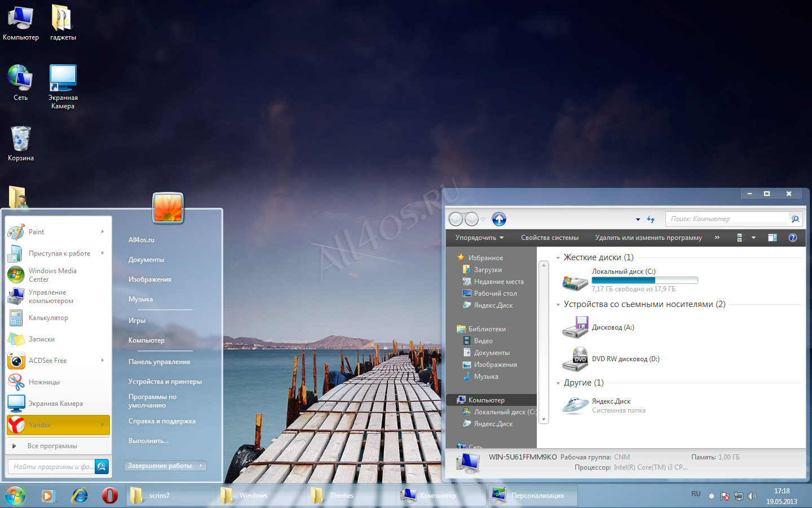Launch Windows Media Center
Viewport: 812px width, 508px height.
click(x=58, y=275)
